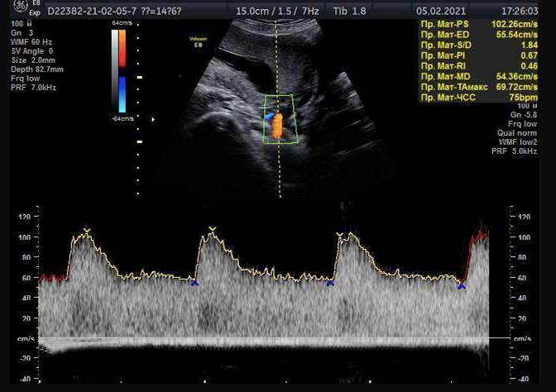
Task: Select the second yellow peak systolic marker
Action: 212,229
